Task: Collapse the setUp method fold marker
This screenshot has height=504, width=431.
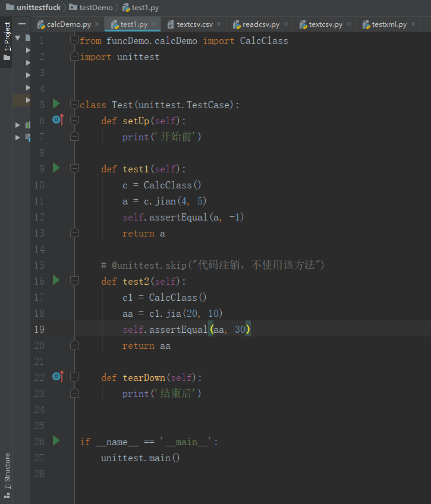Action: pos(74,121)
